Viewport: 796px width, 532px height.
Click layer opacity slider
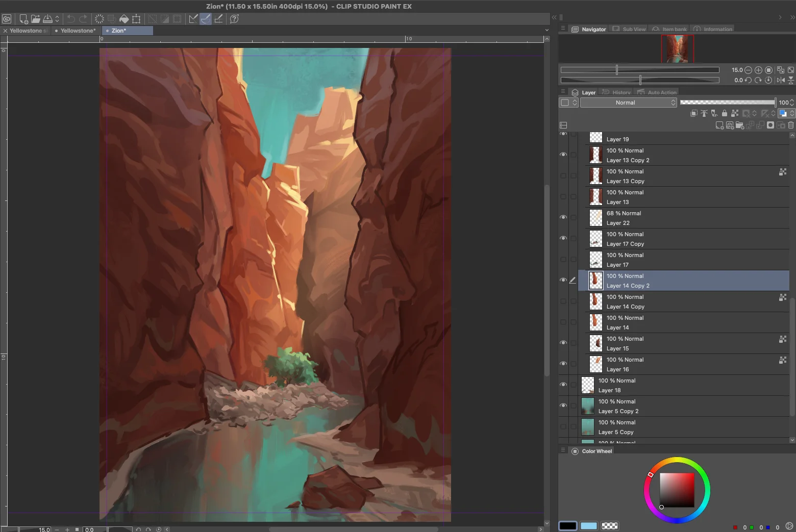click(x=728, y=103)
